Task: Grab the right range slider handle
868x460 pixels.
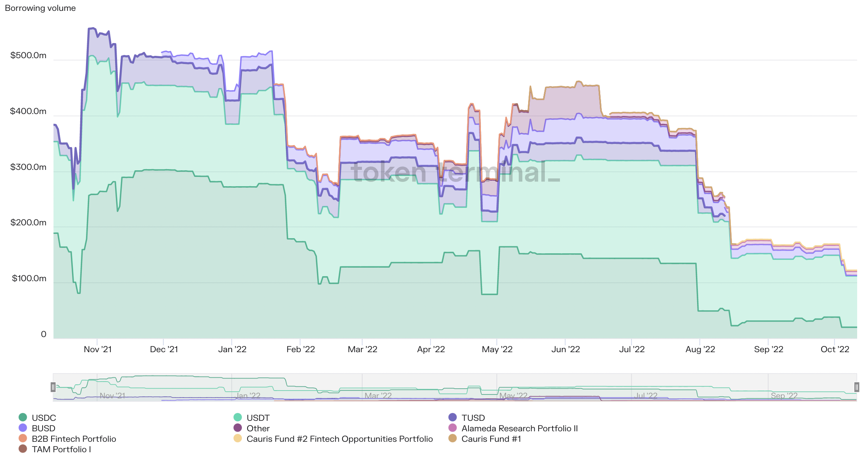Action: (x=857, y=387)
